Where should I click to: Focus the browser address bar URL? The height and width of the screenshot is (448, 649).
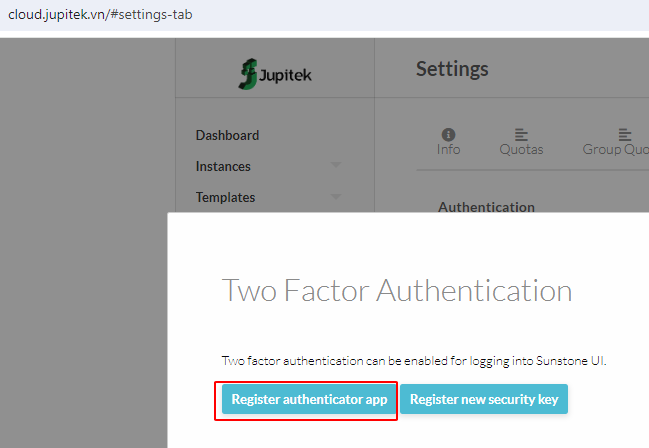(x=100, y=15)
